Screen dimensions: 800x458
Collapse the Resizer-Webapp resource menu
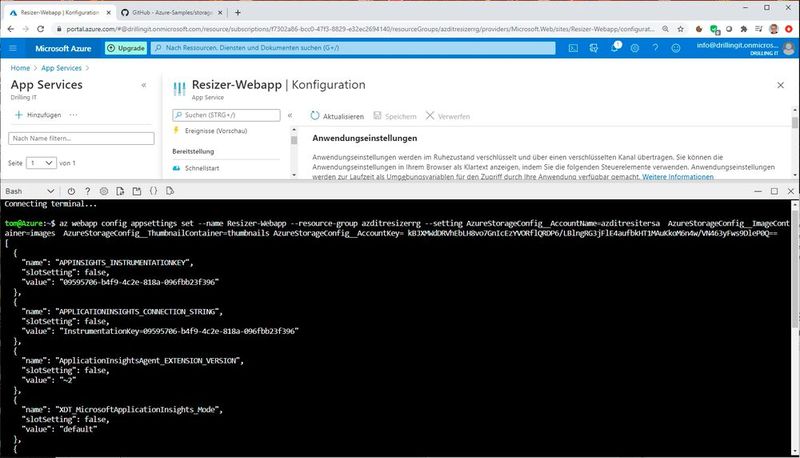click(x=290, y=115)
